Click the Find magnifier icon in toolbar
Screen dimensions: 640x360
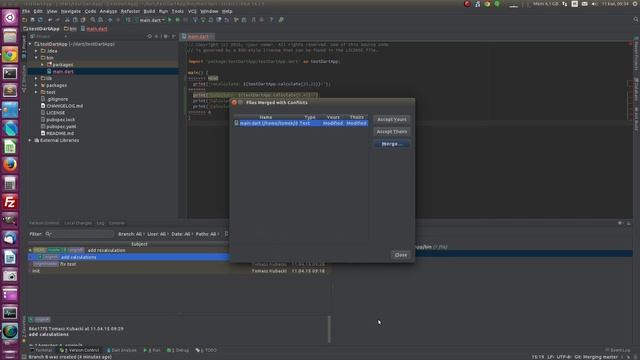[93, 20]
